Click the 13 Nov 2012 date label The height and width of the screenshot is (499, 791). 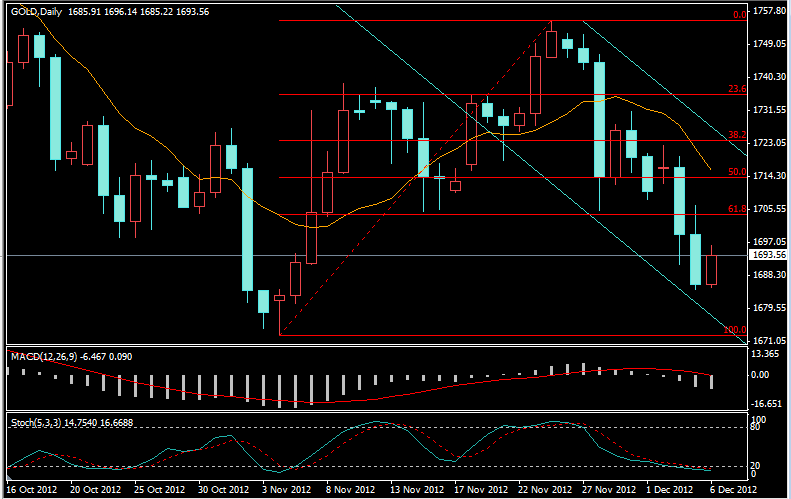coord(417,489)
